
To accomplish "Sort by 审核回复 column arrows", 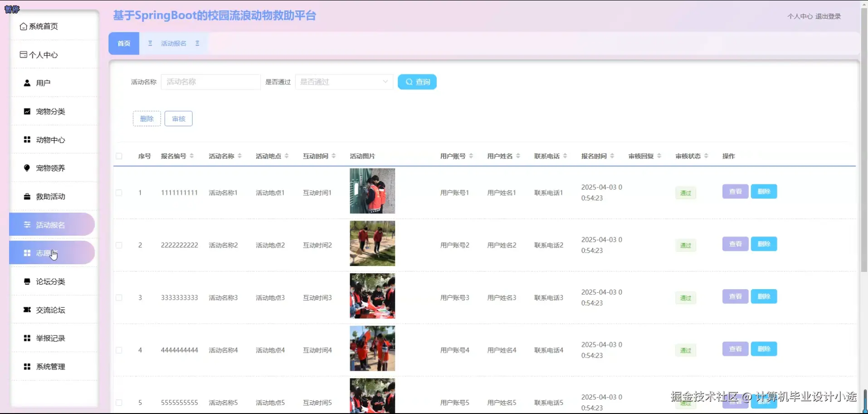I will (x=659, y=156).
